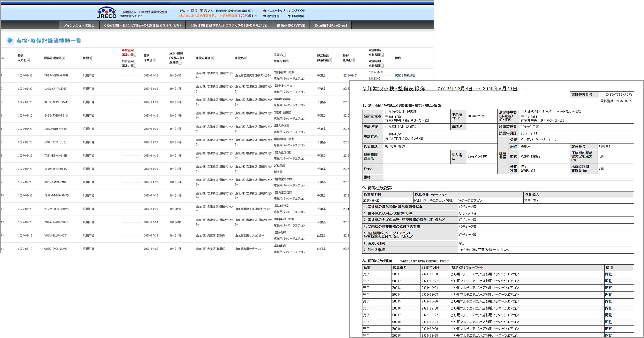The width and height of the screenshot is (644, 338).
Task: Sort by 年度算定漏えい量 column icon
Action: click(135, 55)
